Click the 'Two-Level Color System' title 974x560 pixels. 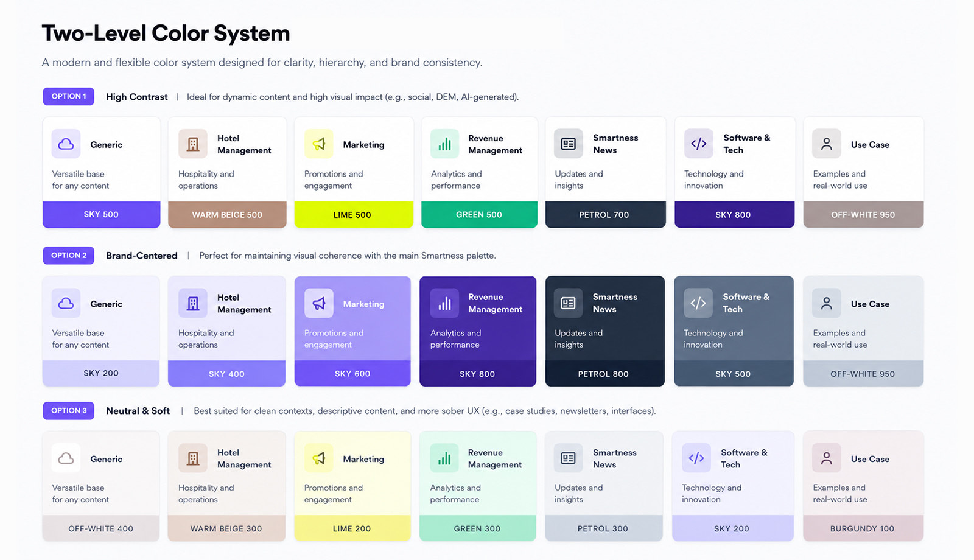point(166,33)
